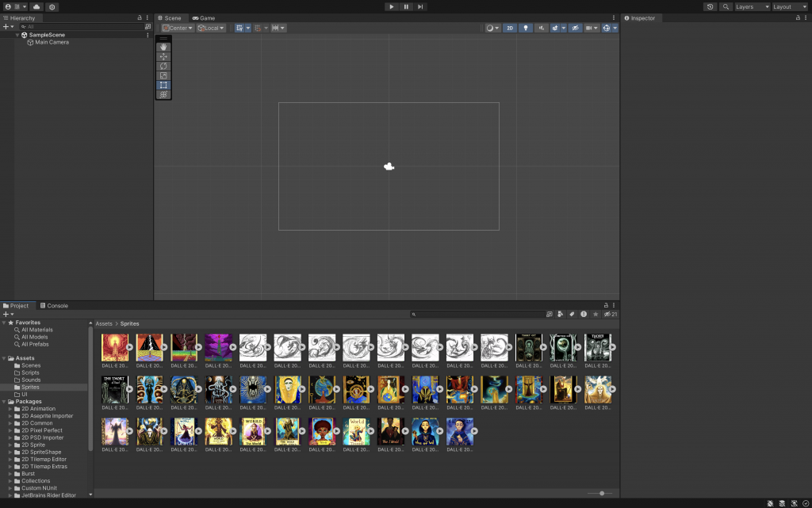This screenshot has width=812, height=508.
Task: Click Assets in the breadcrumb path
Action: [104, 324]
